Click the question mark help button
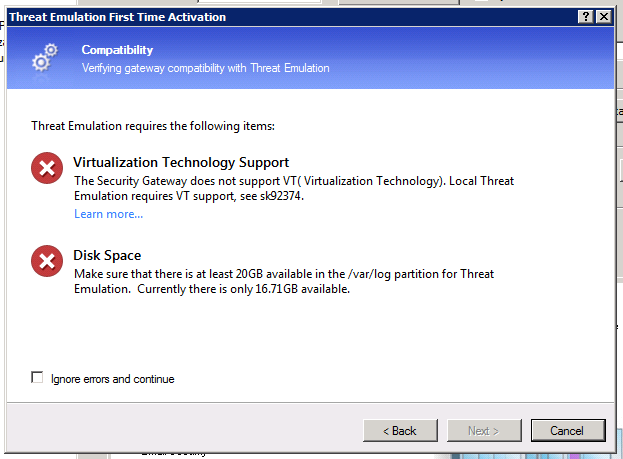This screenshot has height=459, width=623. pos(586,17)
